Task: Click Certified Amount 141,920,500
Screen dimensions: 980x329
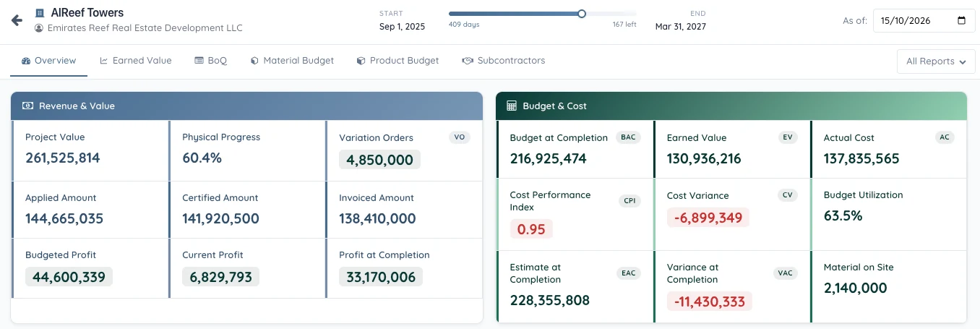Action: [220, 218]
